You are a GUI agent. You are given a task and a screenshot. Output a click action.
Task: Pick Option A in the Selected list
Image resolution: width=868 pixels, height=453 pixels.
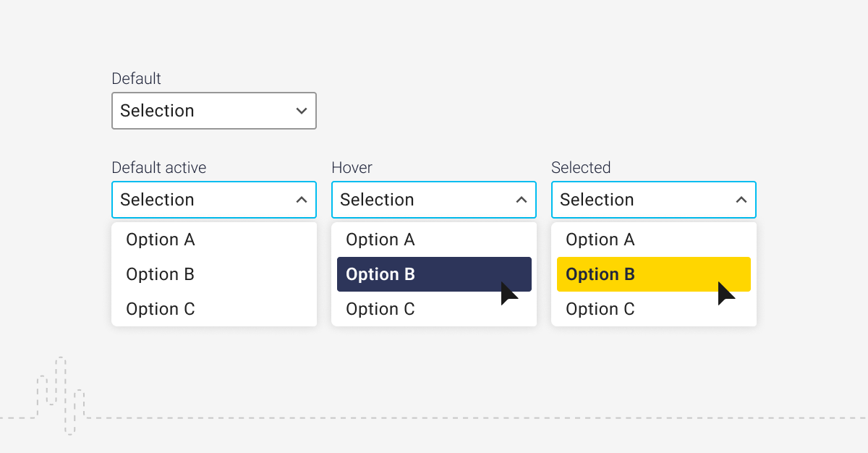[600, 240]
